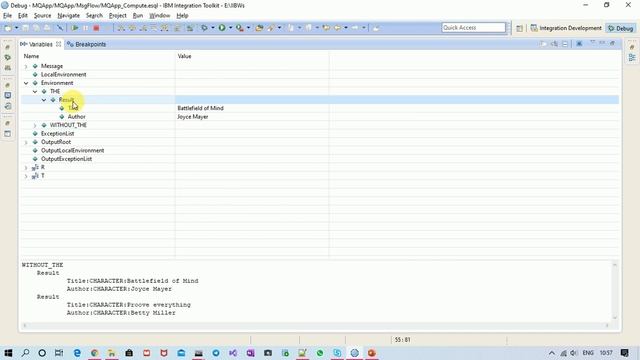Collapse the THE tree node

[x=35, y=91]
